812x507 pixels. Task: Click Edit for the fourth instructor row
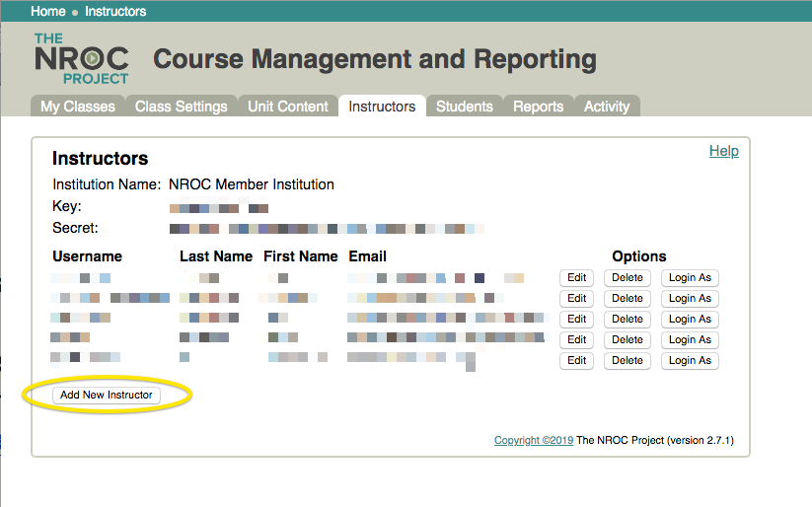[x=576, y=339]
